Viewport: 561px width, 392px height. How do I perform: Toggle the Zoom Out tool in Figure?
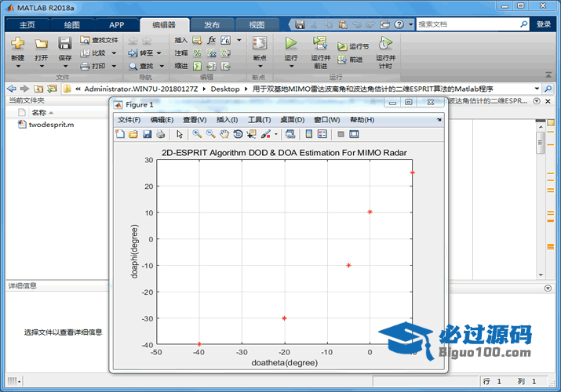click(x=211, y=134)
